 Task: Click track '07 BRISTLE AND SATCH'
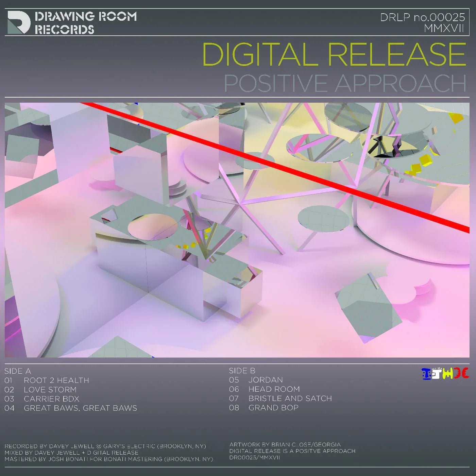280,398
